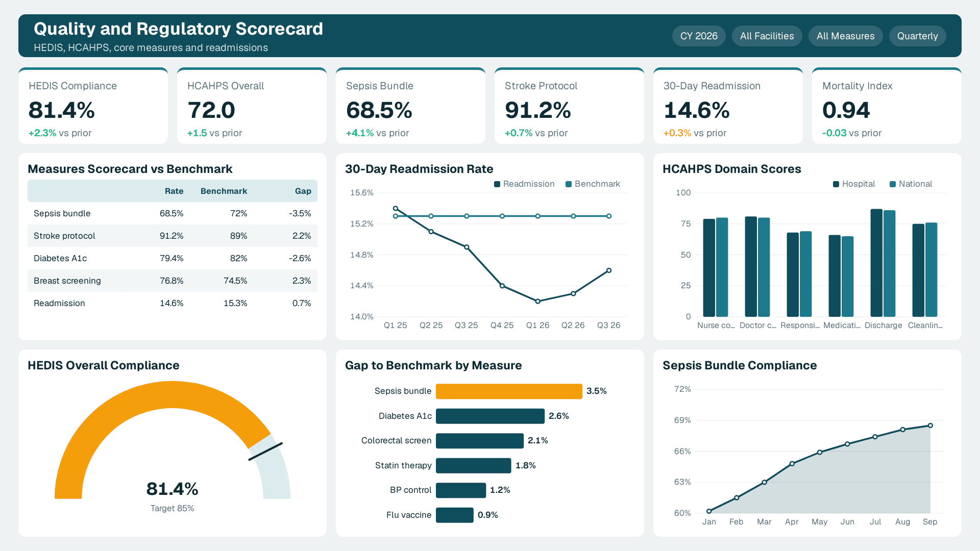The image size is (980, 551).
Task: Sort scorecard by Benchmark column header
Action: (x=224, y=191)
